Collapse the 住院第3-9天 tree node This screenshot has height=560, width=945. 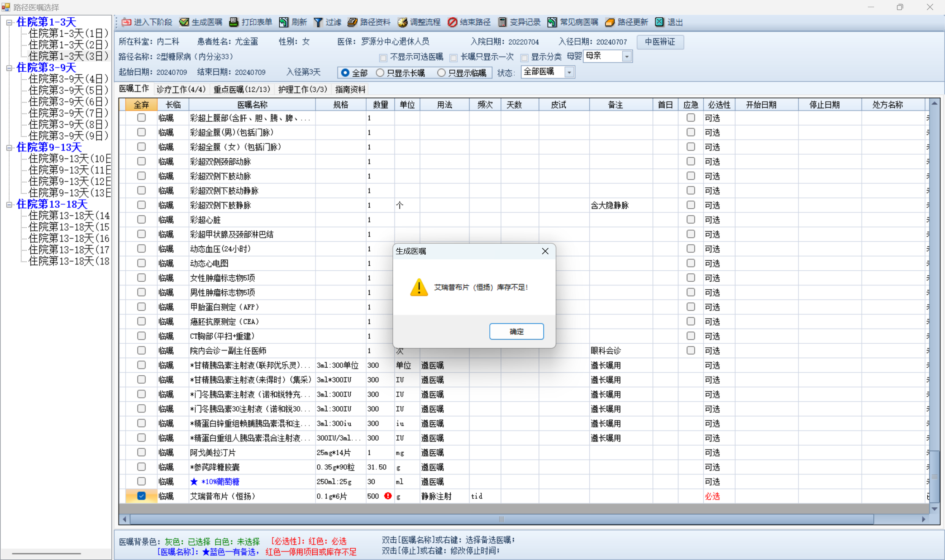(x=9, y=68)
